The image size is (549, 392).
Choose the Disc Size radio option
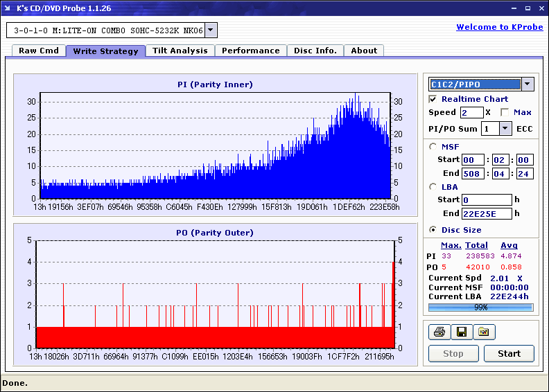click(433, 230)
